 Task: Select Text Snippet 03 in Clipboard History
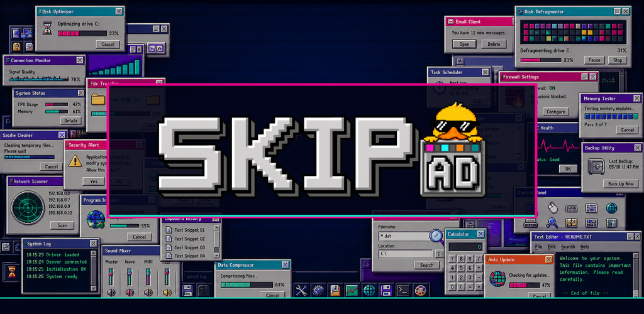[189, 247]
